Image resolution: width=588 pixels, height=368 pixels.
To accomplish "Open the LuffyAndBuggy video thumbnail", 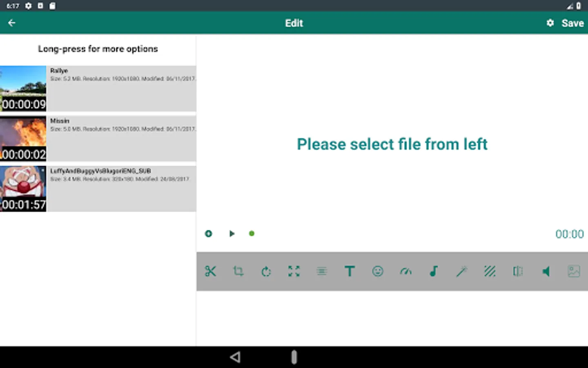I will point(23,189).
